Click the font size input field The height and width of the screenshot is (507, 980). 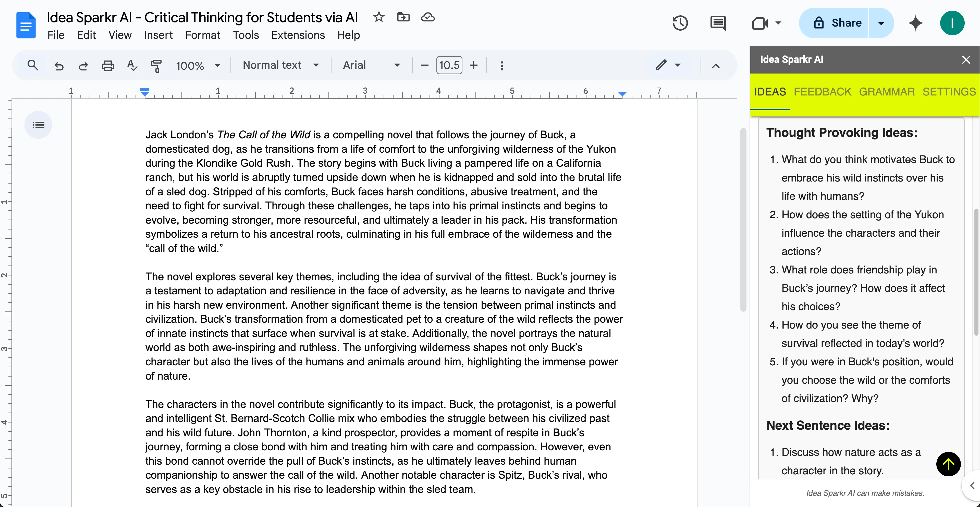pyautogui.click(x=449, y=65)
